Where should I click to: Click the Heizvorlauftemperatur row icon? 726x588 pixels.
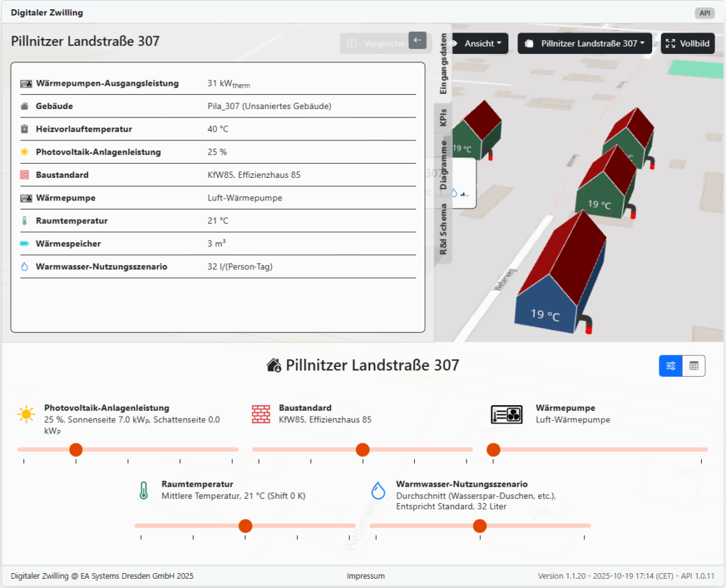tap(25, 129)
